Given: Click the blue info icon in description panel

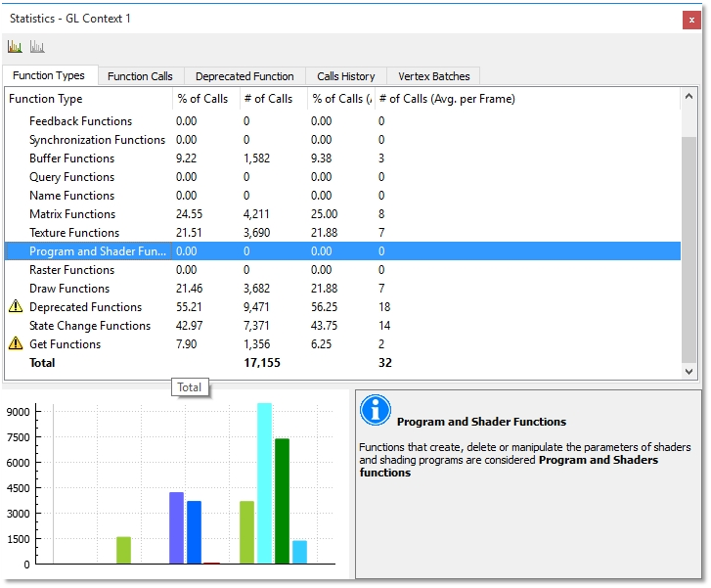Looking at the screenshot, I should coord(376,411).
